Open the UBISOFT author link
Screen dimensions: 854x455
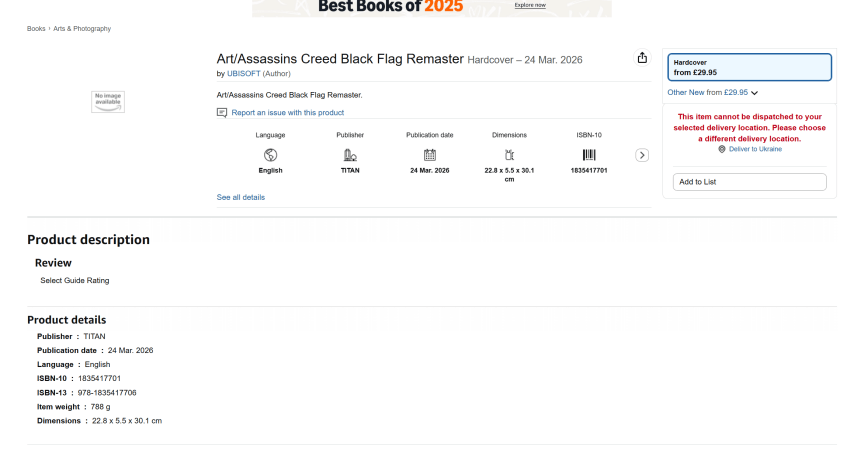point(243,74)
